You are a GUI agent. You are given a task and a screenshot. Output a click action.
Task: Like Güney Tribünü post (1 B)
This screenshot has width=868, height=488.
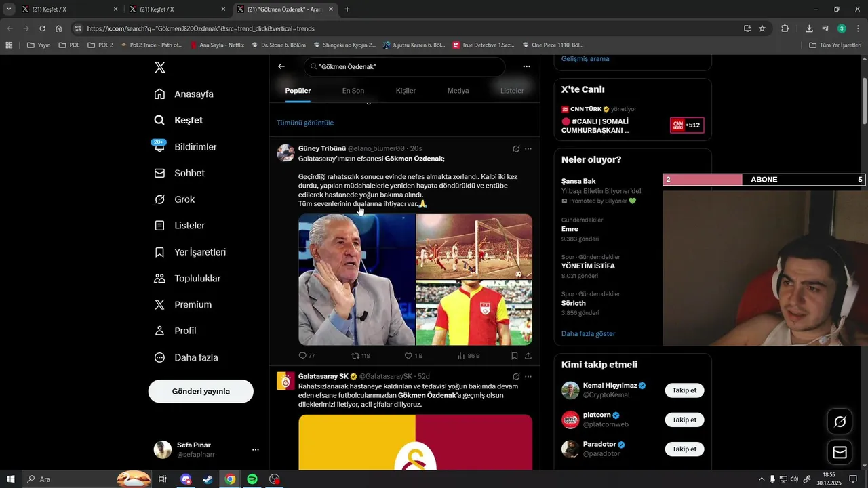414,356
